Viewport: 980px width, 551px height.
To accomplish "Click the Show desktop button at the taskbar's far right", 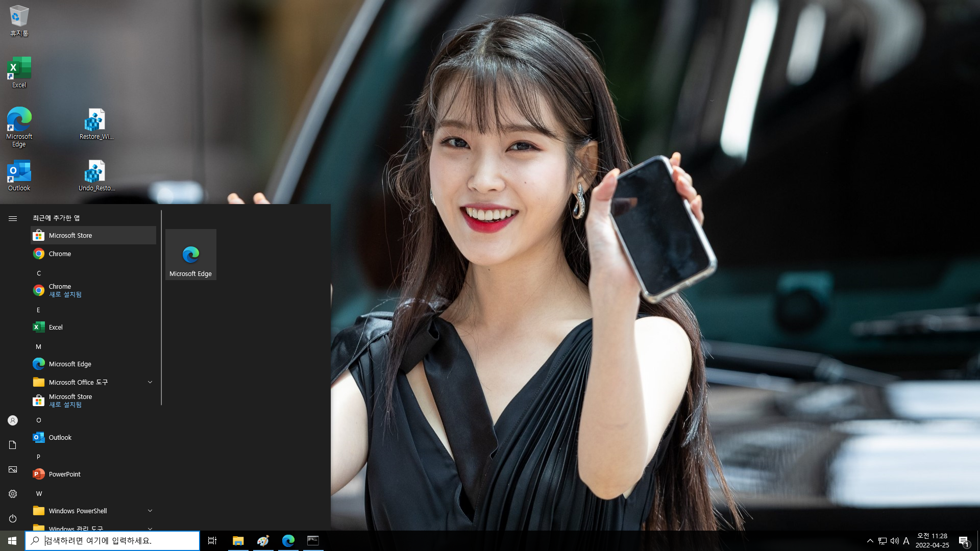I will 978,541.
